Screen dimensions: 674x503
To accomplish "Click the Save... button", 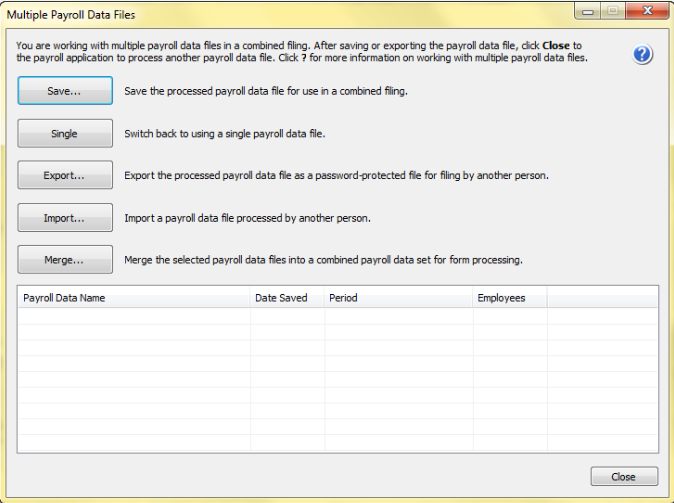I will pyautogui.click(x=64, y=91).
